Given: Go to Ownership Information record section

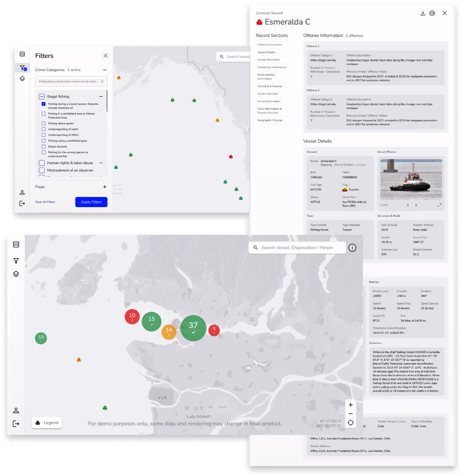Looking at the screenshot, I should pos(272,67).
